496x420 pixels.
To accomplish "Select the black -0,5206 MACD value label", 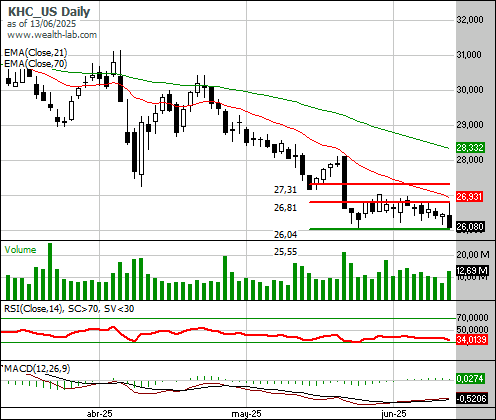I will [x=472, y=398].
